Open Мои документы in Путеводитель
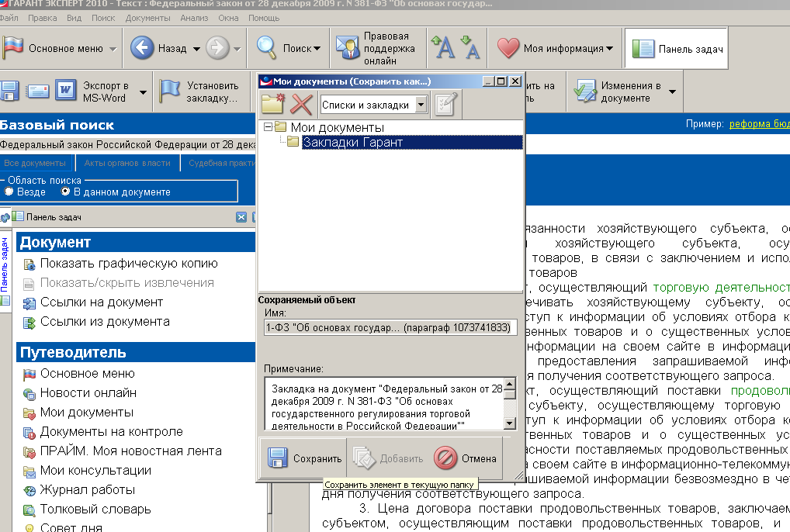Screen dimensions: 790x532 87,413
